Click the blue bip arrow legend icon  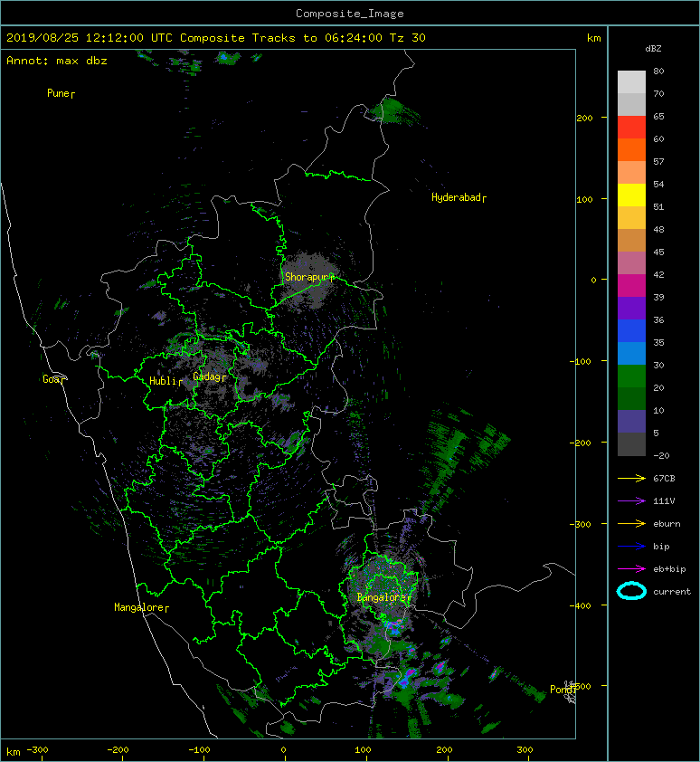click(631, 547)
